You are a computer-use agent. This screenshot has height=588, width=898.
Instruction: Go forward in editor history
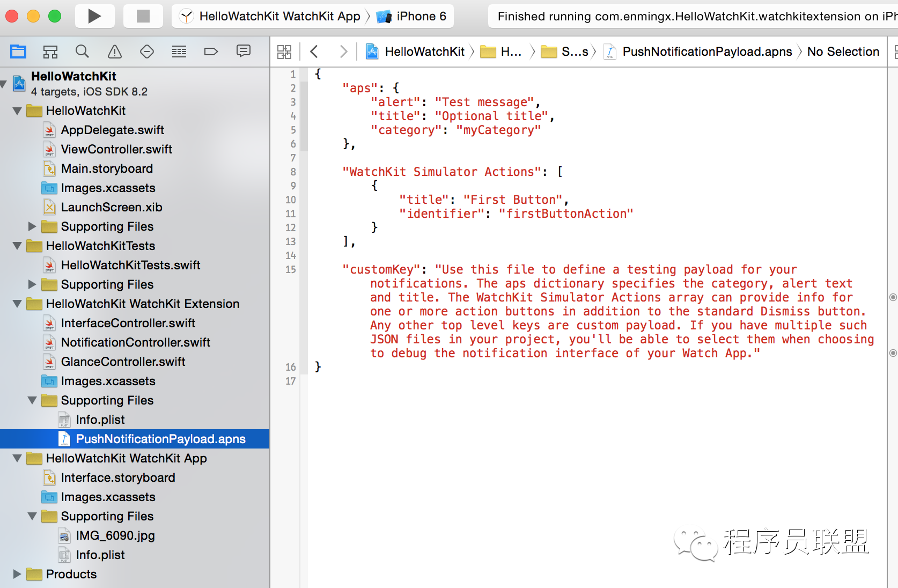tap(343, 52)
